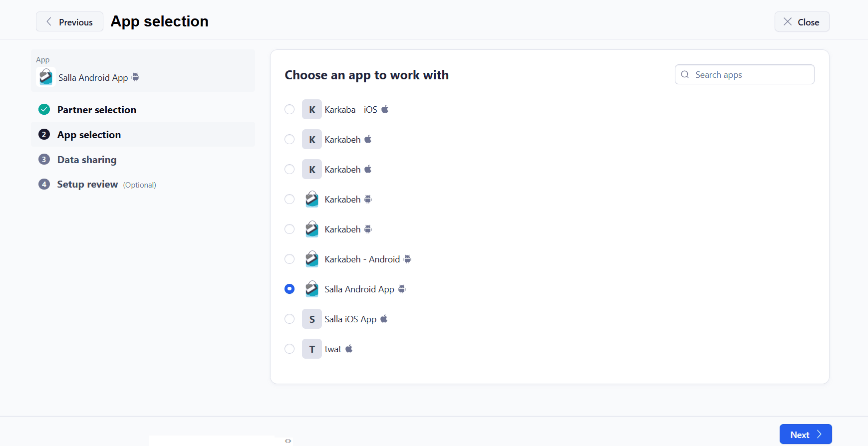Viewport: 868px width, 446px height.
Task: Click the search magnifier icon
Action: (685, 75)
